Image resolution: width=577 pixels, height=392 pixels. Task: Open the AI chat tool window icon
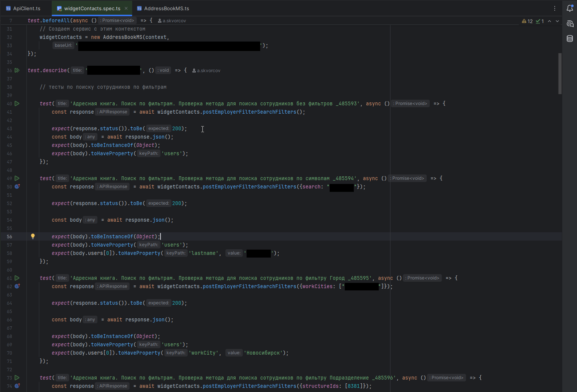[570, 24]
